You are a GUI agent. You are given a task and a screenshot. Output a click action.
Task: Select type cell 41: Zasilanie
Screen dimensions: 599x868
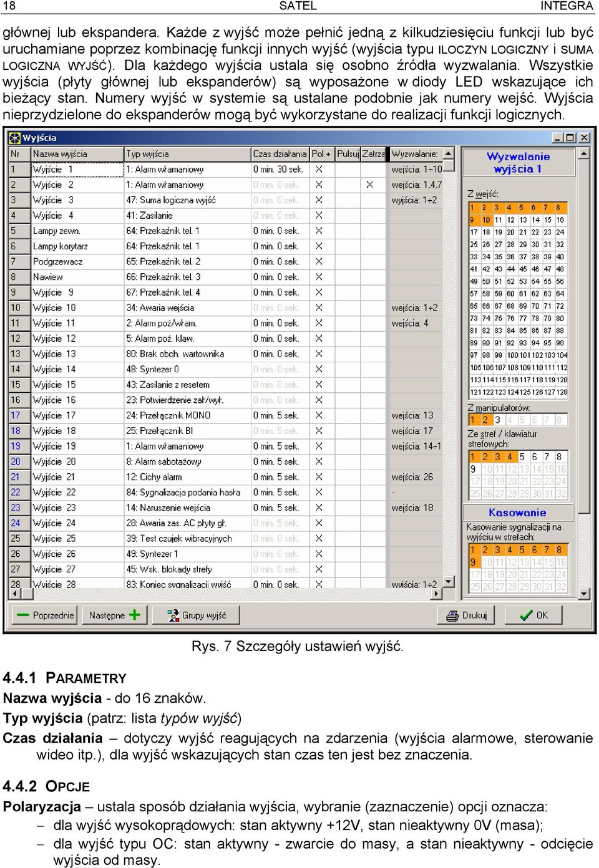point(187,215)
